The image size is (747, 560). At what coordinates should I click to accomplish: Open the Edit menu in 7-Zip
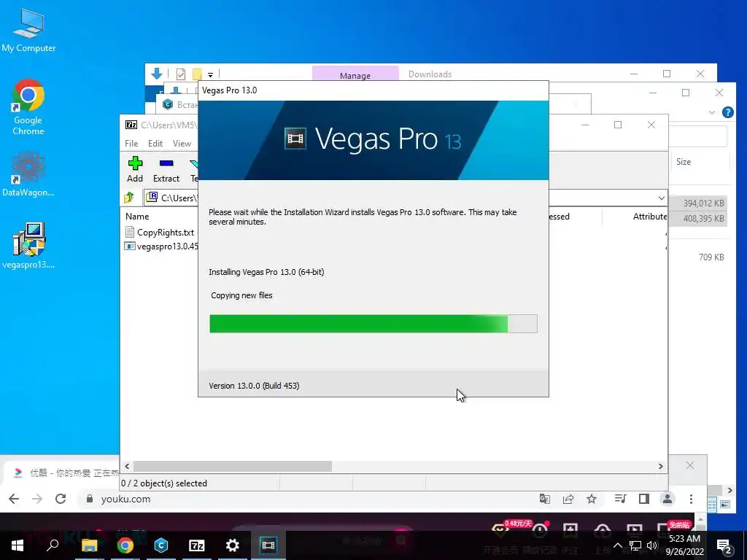(155, 144)
